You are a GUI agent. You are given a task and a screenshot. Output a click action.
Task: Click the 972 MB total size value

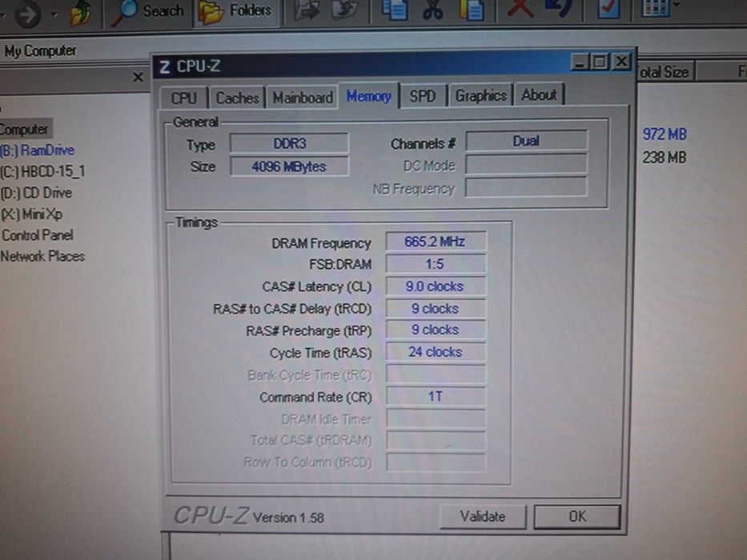pyautogui.click(x=665, y=134)
